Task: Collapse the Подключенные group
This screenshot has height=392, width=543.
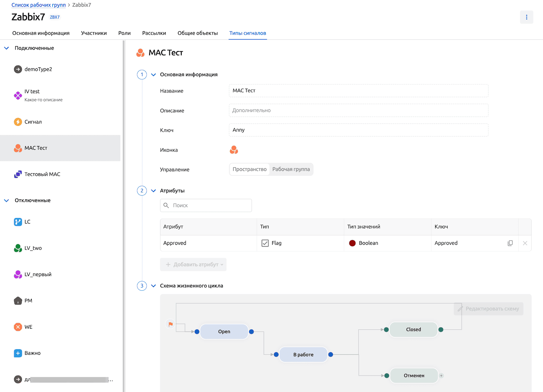Action: 6,48
